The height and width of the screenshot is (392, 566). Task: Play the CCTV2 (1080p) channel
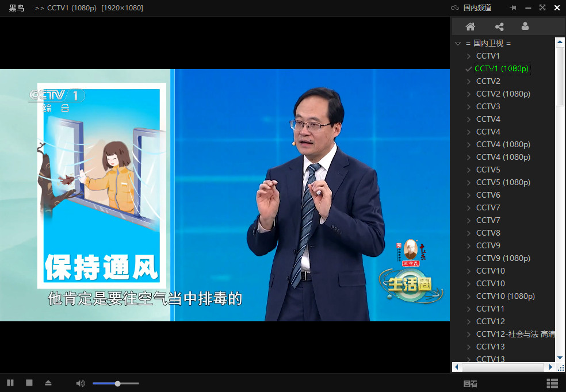pos(503,94)
